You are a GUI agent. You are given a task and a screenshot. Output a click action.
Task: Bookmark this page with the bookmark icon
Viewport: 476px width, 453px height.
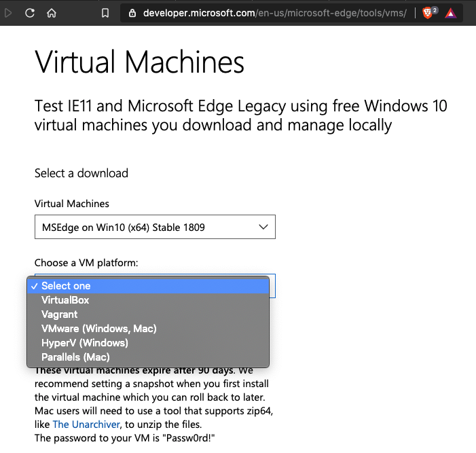[105, 13]
